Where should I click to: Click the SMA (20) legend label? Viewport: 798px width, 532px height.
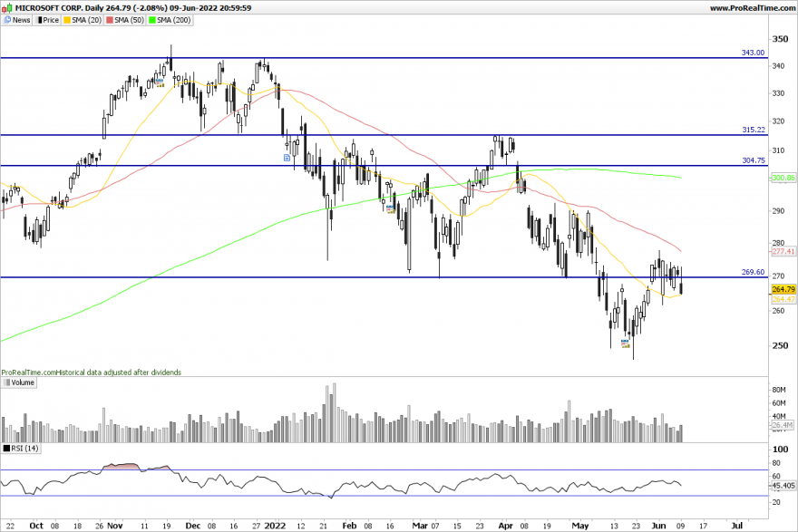86,20
